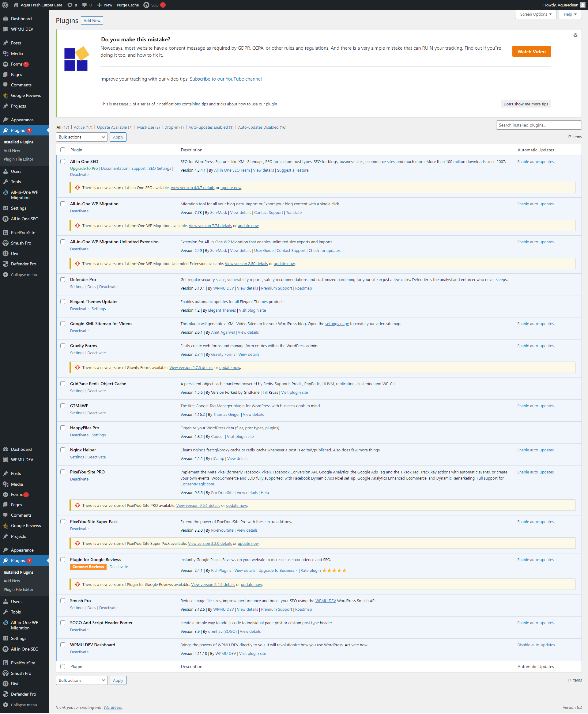
Task: Click the WordPress logo in admin bar
Action: click(x=6, y=5)
